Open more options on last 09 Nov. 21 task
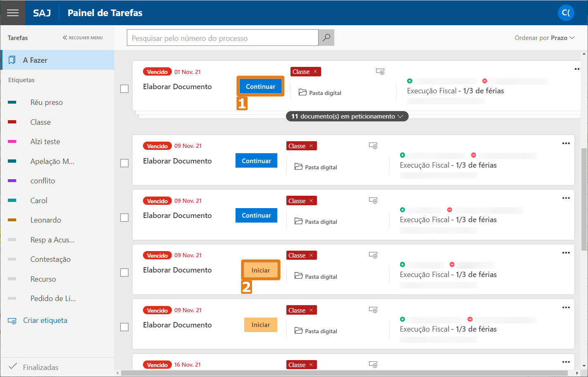This screenshot has height=377, width=588. pyautogui.click(x=566, y=307)
